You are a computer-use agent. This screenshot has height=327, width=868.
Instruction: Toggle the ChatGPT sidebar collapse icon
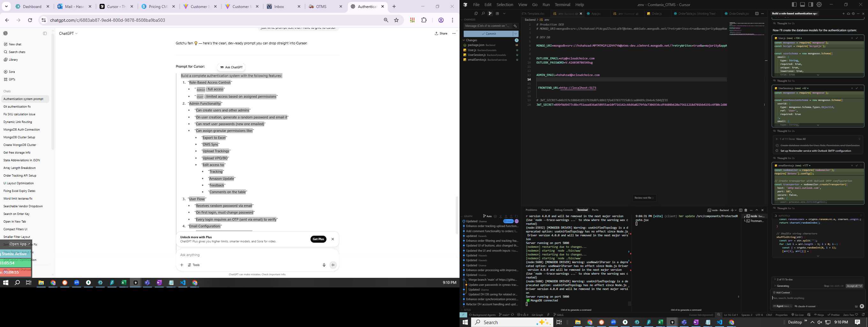(x=45, y=34)
